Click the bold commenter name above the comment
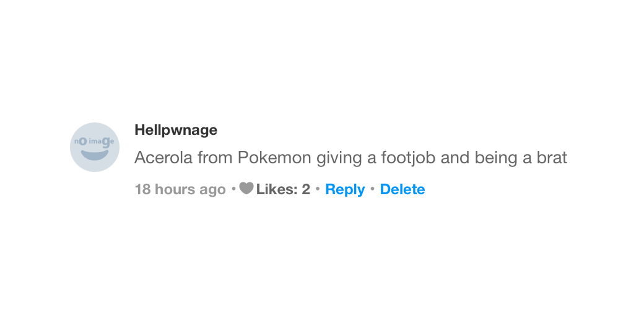 176,130
